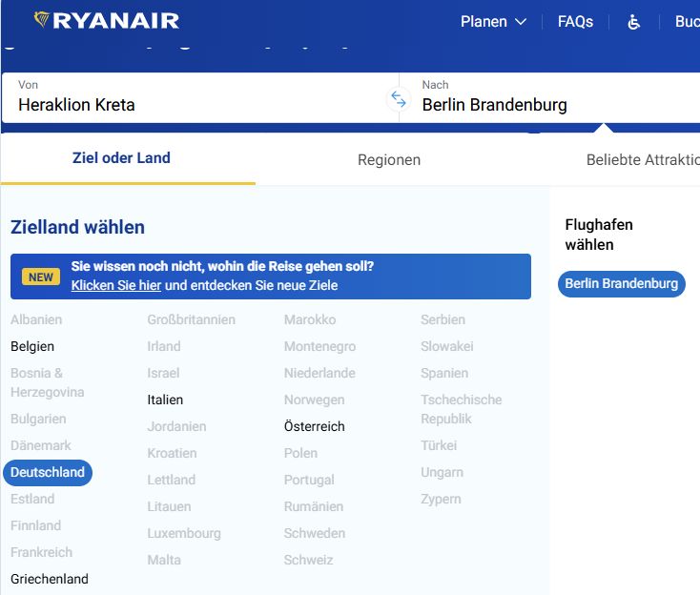Viewport: 700px width, 595px height.
Task: Pick Griechenland from country list
Action: pos(50,579)
